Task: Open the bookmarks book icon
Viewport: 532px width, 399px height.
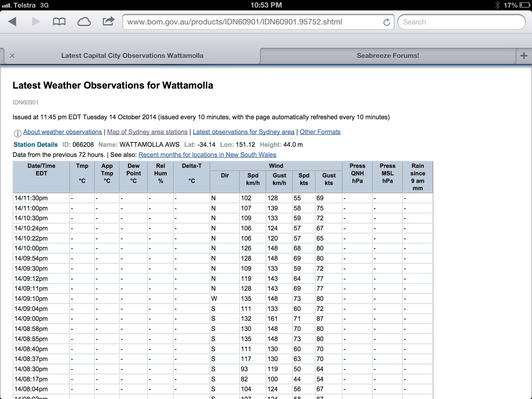Action: click(59, 22)
